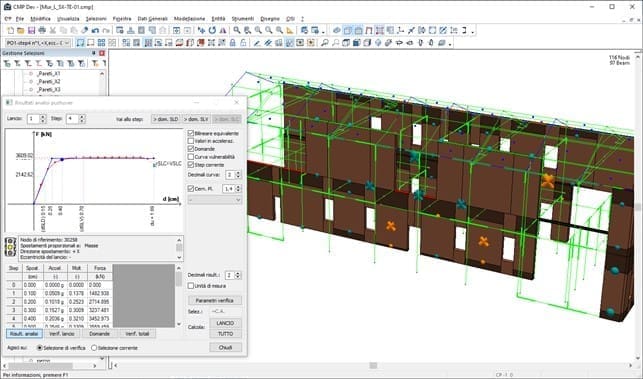Adjust the Dem. Pl. value spinner
Screen dimensions: 643x379
point(238,189)
